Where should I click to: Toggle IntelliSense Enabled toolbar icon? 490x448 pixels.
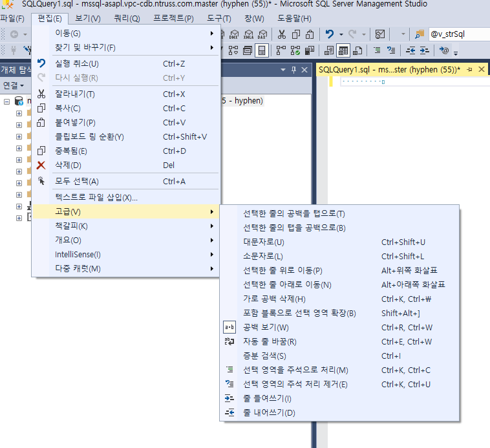coord(262,50)
